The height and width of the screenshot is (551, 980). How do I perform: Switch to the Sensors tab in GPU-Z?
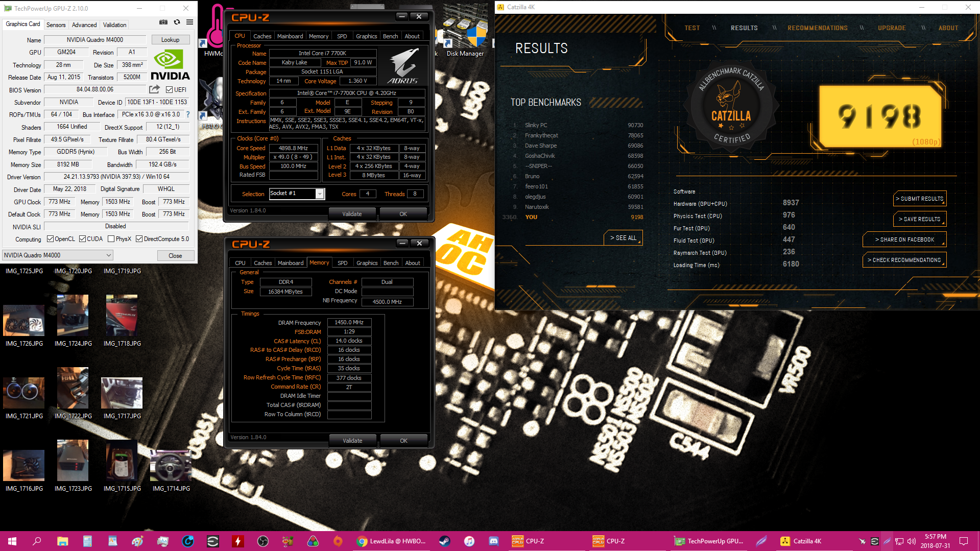[x=56, y=25]
